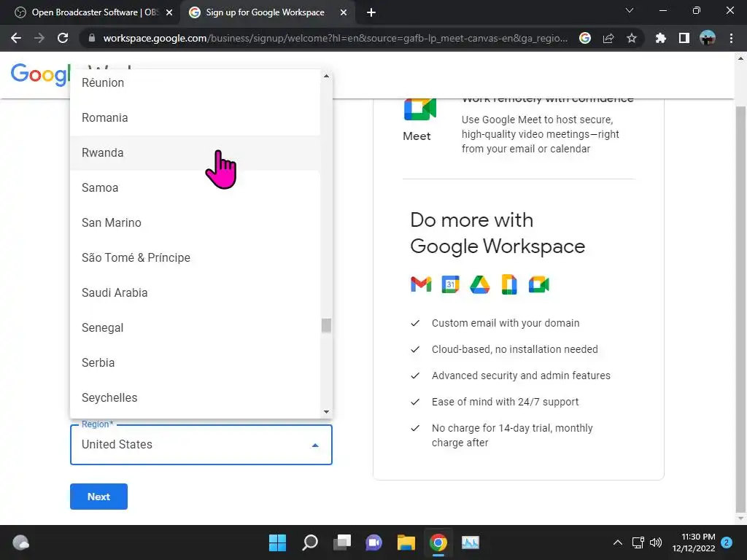747x560 pixels.
Task: Open the Extensions puzzle icon
Action: tap(661, 38)
